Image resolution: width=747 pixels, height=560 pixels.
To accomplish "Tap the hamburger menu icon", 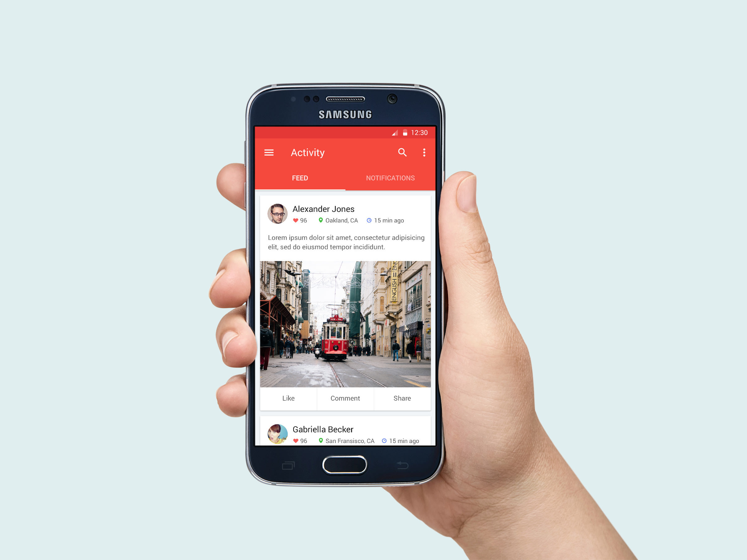I will point(269,152).
